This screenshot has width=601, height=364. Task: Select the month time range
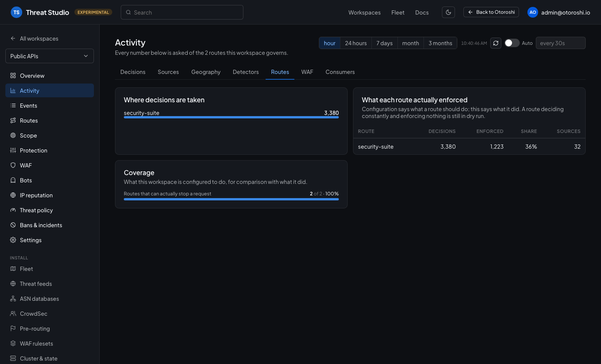[411, 43]
